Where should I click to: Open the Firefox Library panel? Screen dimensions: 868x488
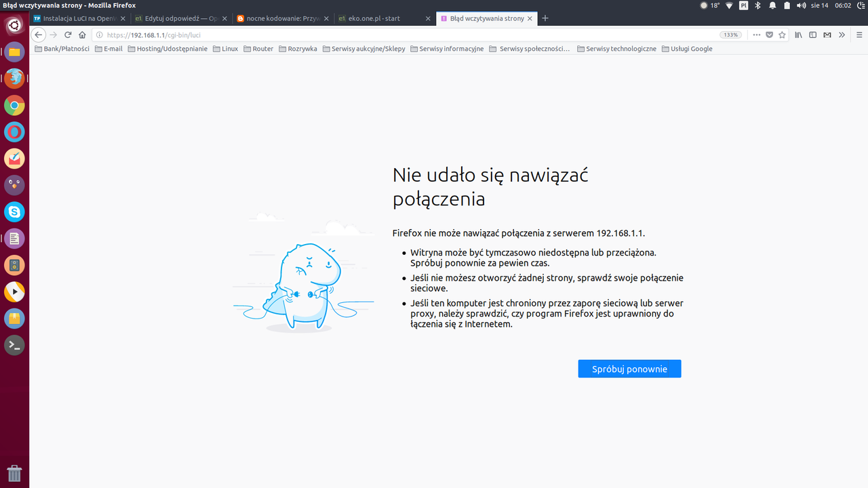[798, 35]
